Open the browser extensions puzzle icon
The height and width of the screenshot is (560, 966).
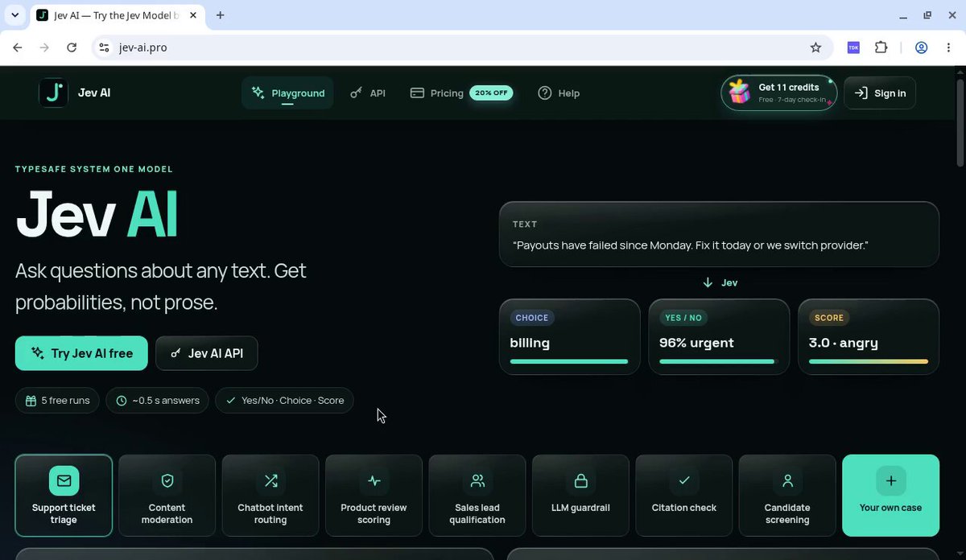[x=881, y=47]
